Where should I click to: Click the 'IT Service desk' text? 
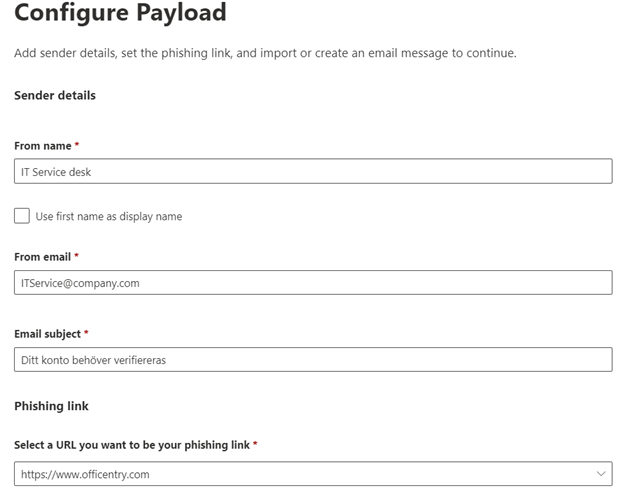point(56,172)
